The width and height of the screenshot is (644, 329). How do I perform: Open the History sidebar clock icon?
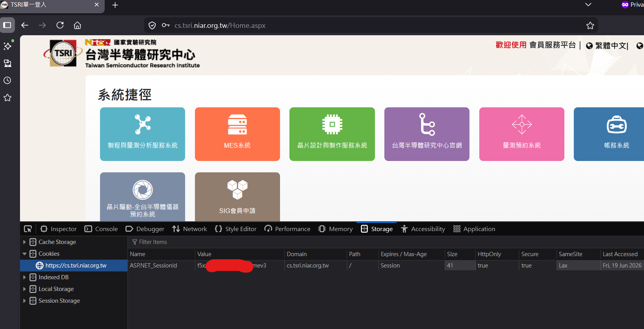click(7, 80)
